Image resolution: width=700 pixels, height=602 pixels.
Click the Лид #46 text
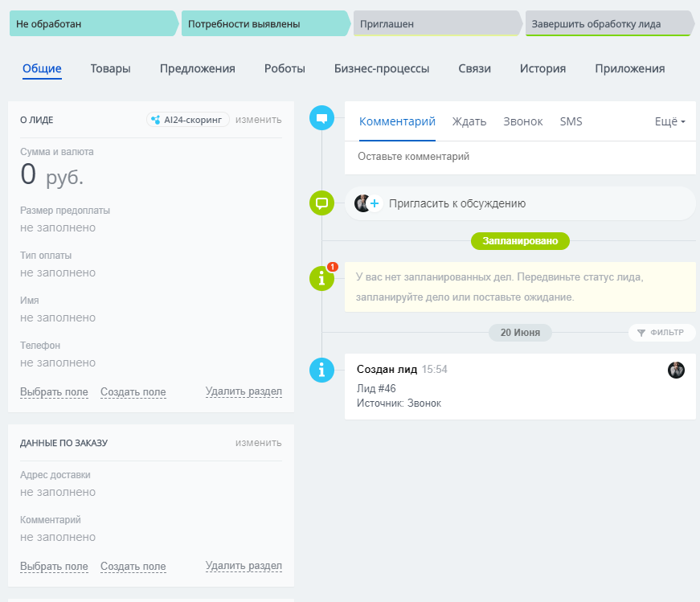376,388
